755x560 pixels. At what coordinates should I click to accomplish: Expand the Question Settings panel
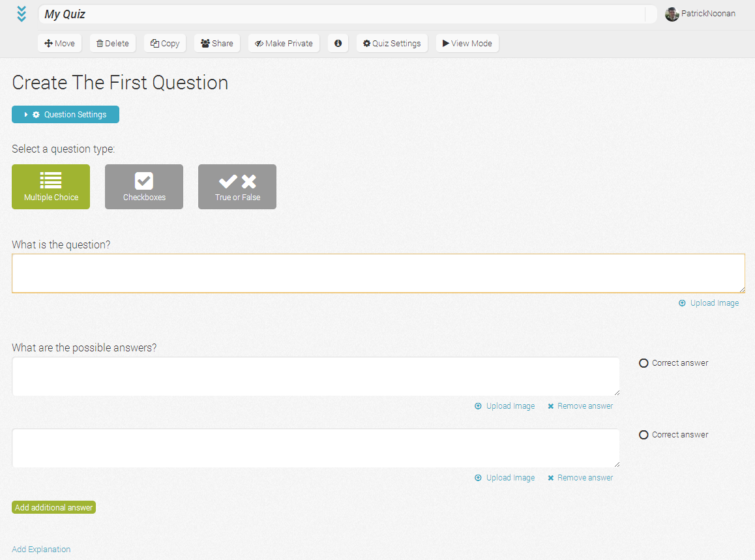tap(65, 115)
